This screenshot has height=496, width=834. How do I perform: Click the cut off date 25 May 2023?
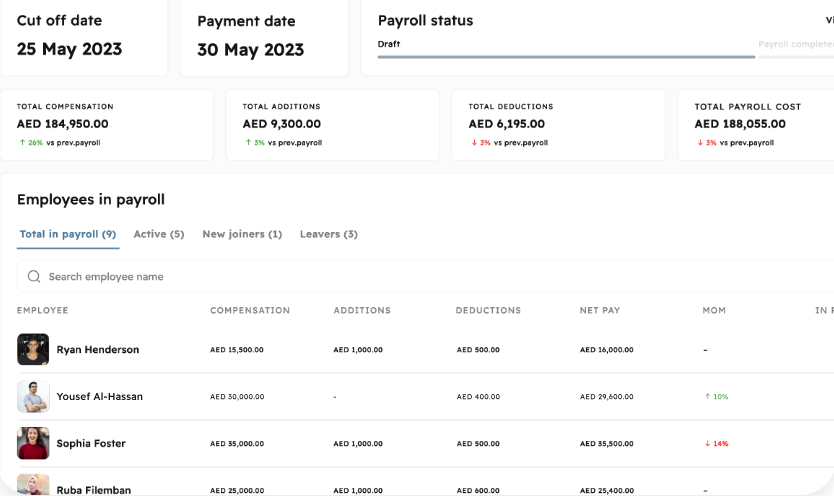[69, 49]
